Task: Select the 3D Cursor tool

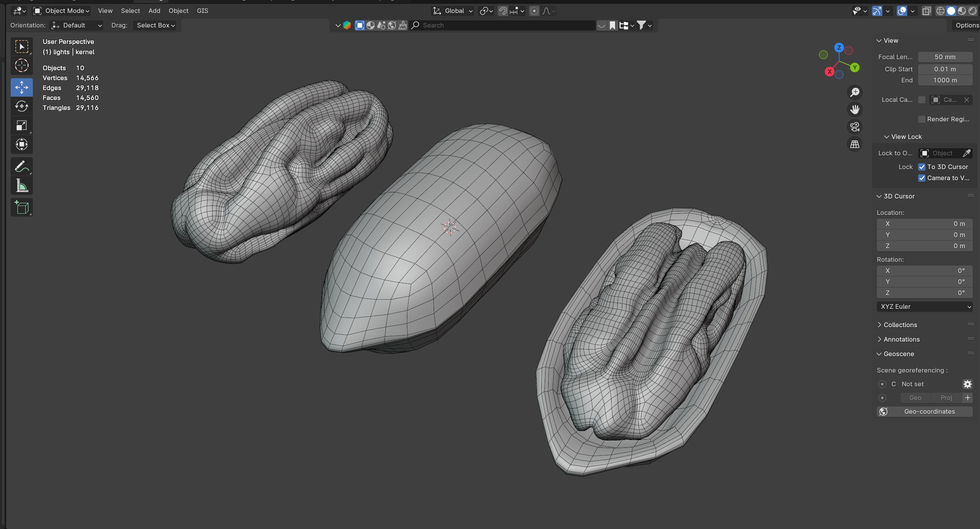Action: click(x=21, y=66)
